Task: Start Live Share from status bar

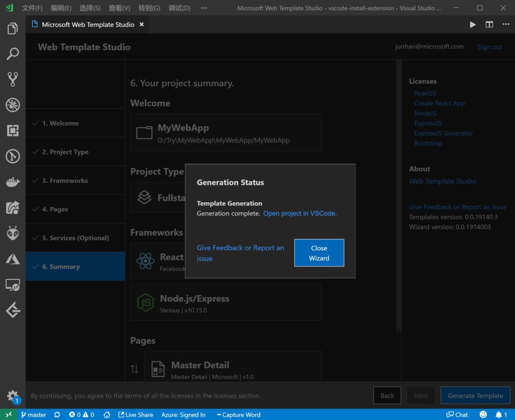Action: 135,415
